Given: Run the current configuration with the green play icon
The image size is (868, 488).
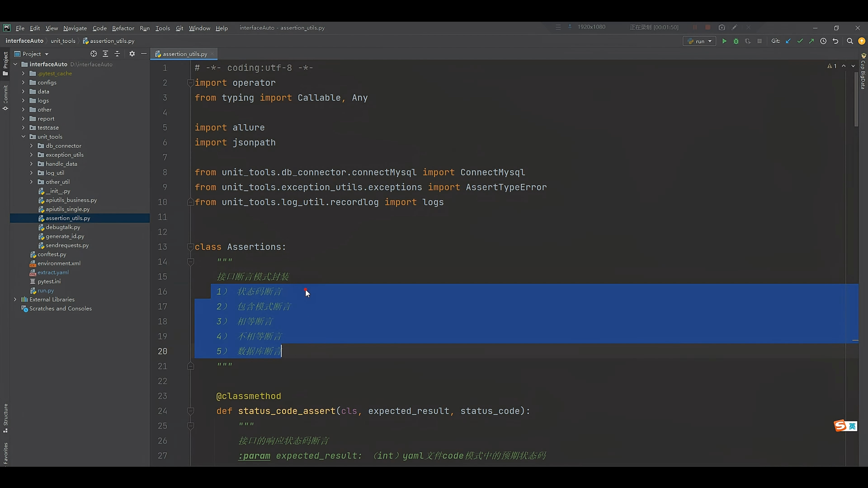Looking at the screenshot, I should coord(724,41).
